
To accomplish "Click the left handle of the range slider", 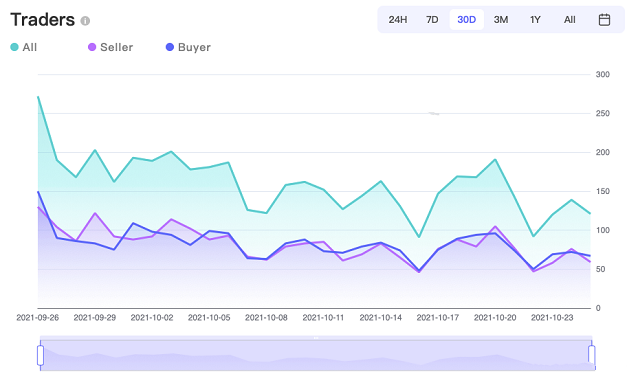I will coord(40,355).
